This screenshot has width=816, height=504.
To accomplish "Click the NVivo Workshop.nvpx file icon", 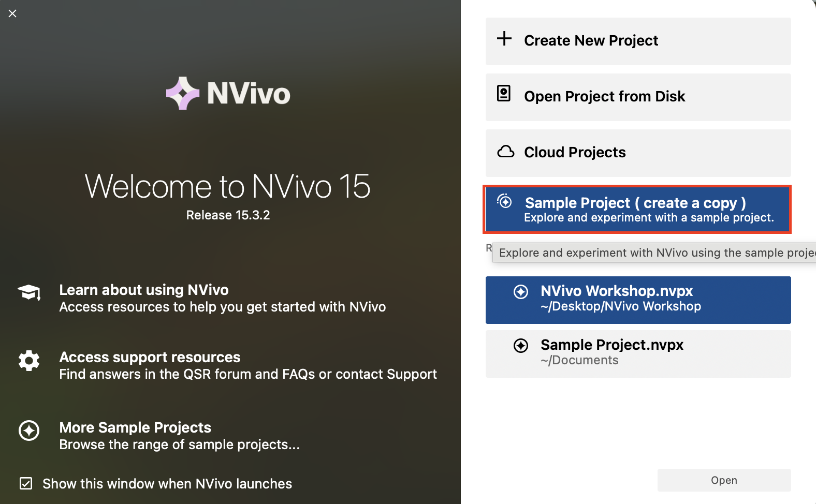I will (x=521, y=292).
